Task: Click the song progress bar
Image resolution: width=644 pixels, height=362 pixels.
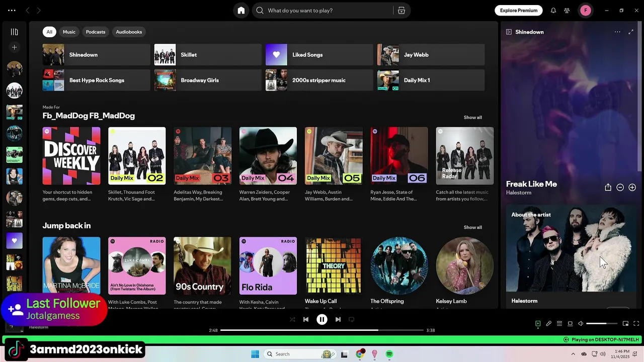Action: [322, 330]
